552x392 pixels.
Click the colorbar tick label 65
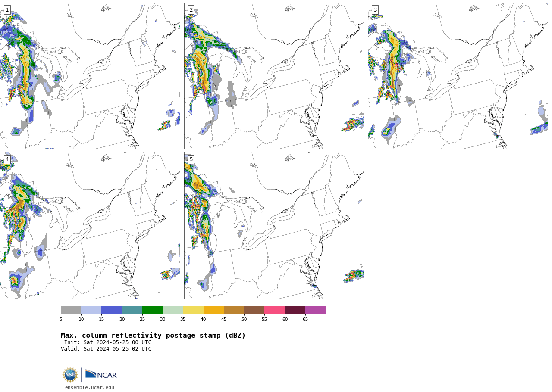coord(305,319)
